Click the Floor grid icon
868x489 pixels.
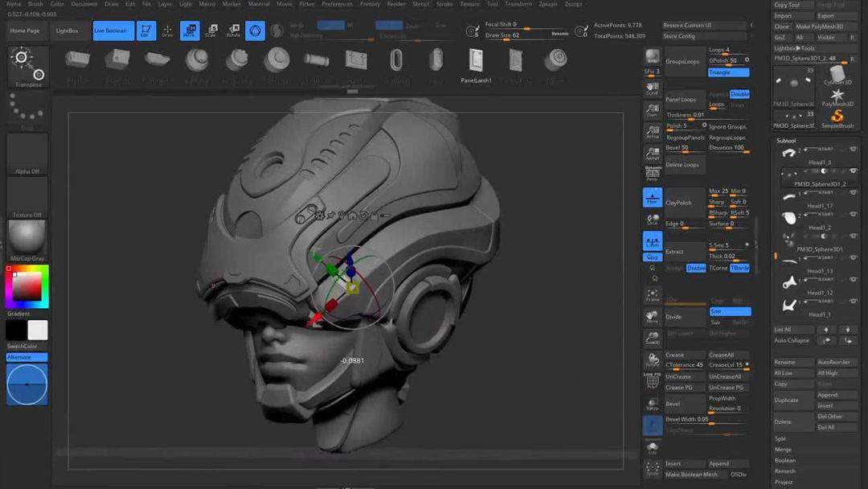[x=652, y=197]
